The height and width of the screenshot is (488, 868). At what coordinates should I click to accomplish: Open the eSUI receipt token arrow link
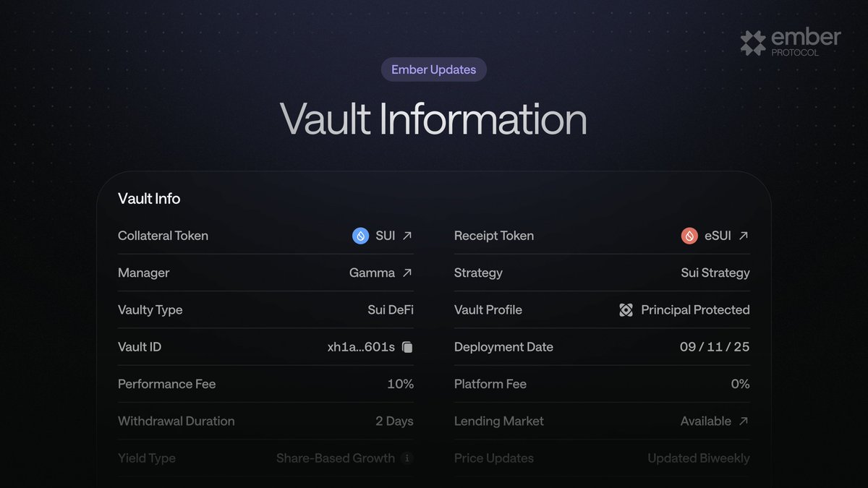744,236
